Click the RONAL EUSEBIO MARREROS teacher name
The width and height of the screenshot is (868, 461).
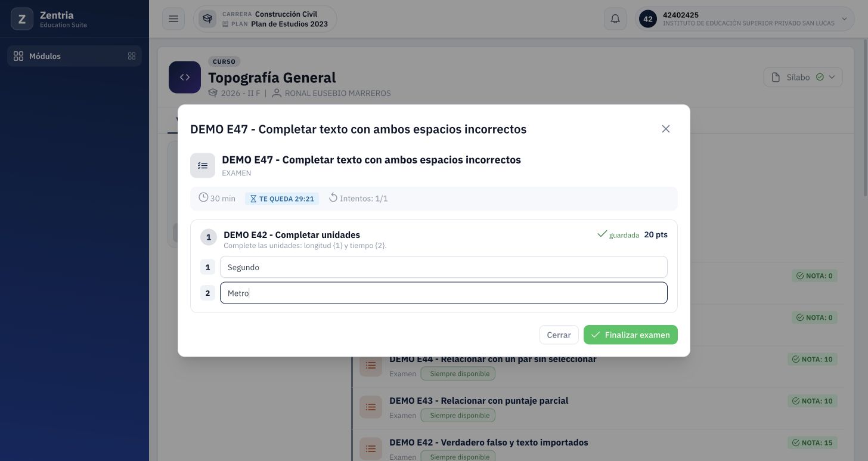click(338, 93)
